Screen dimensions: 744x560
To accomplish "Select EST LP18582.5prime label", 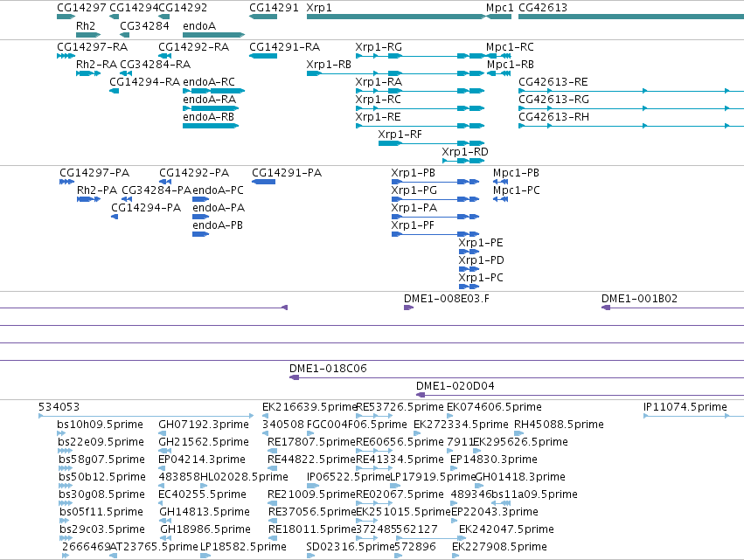I will point(243,547).
